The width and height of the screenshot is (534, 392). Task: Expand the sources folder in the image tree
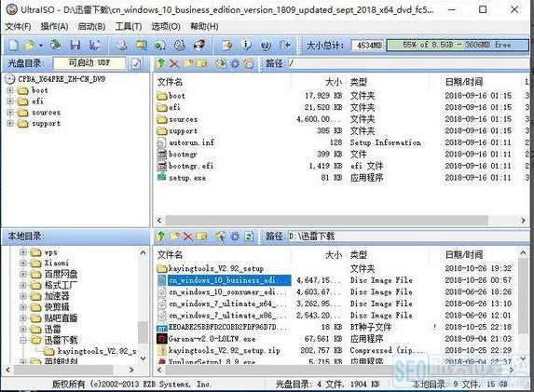(10, 113)
